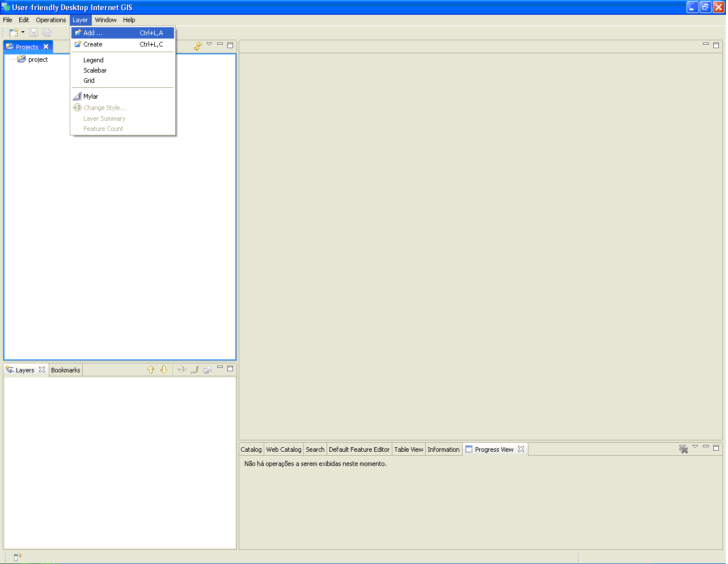Click the no-operations message text
Image resolution: width=728 pixels, height=564 pixels.
point(315,464)
